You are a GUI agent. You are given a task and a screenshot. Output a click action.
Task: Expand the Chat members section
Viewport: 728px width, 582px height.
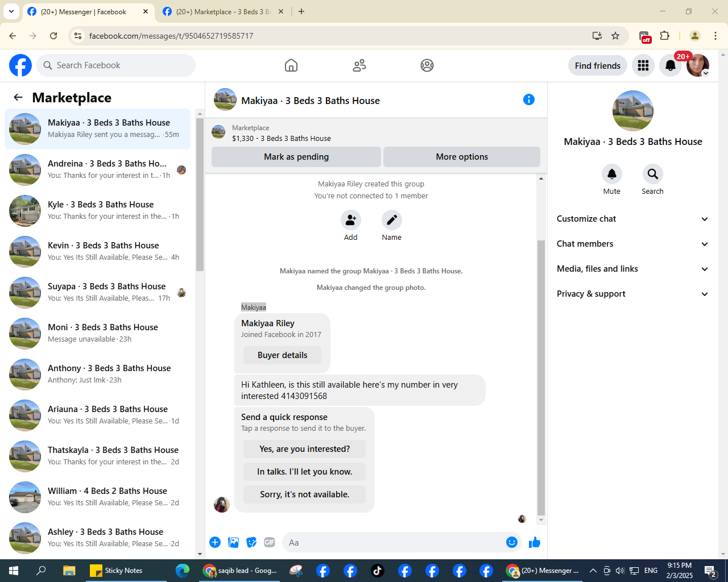point(633,244)
